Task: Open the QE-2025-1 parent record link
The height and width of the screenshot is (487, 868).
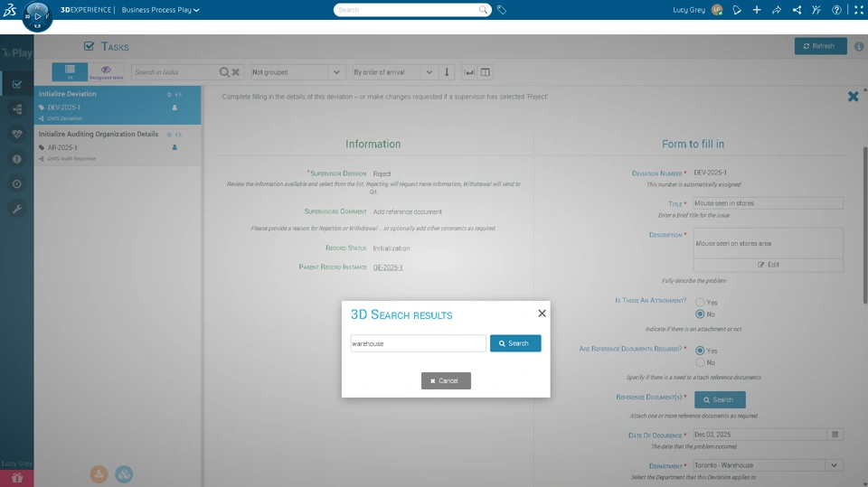Action: click(388, 267)
